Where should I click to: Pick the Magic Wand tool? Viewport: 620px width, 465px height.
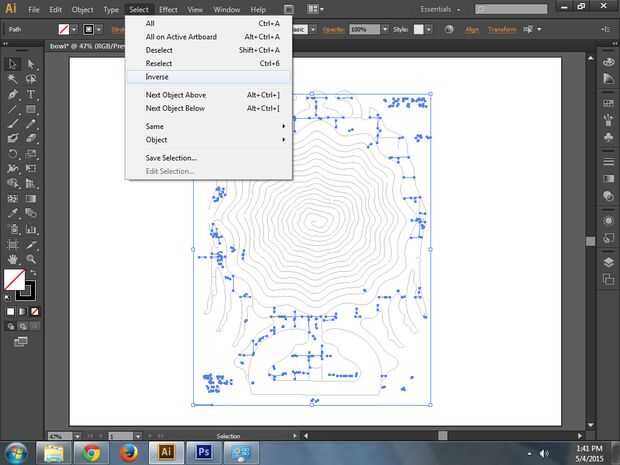coord(13,79)
